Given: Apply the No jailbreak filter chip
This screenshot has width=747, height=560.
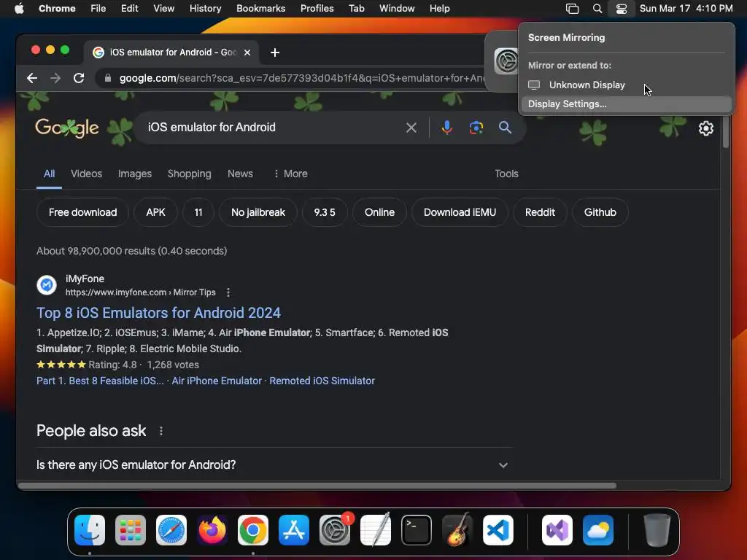Looking at the screenshot, I should 258,212.
